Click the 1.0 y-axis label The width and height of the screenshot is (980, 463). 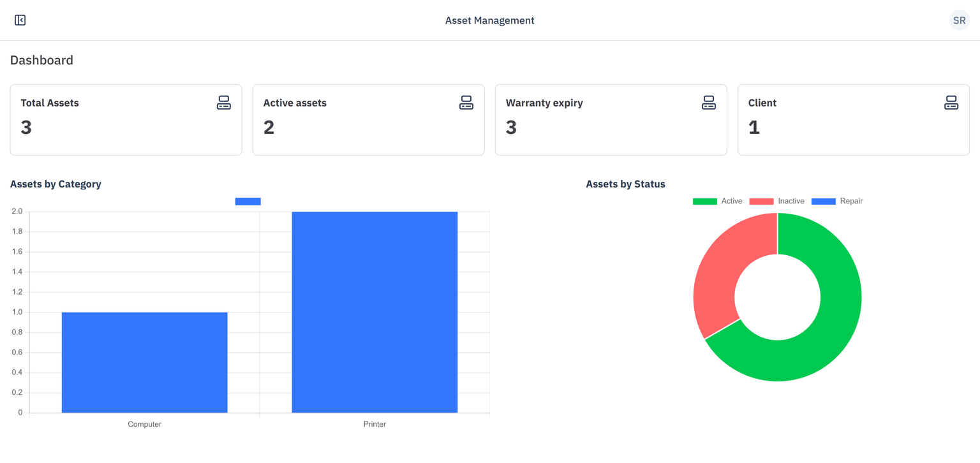(x=17, y=312)
